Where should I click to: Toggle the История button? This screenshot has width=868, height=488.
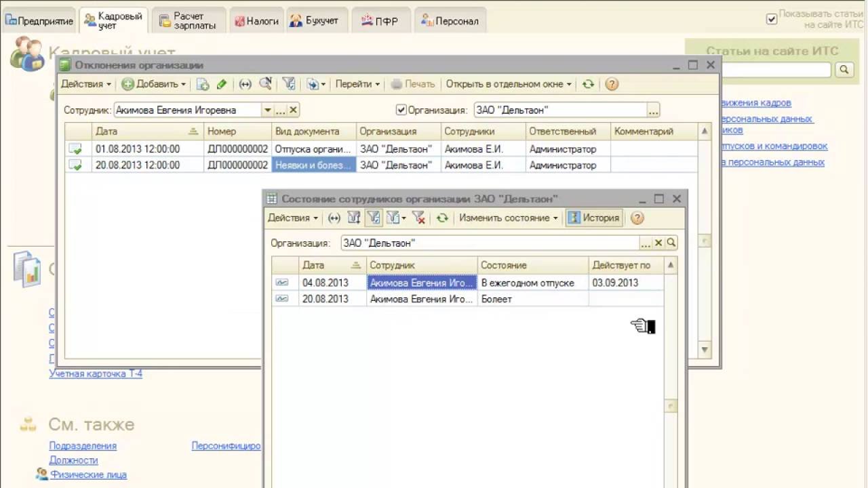click(594, 218)
